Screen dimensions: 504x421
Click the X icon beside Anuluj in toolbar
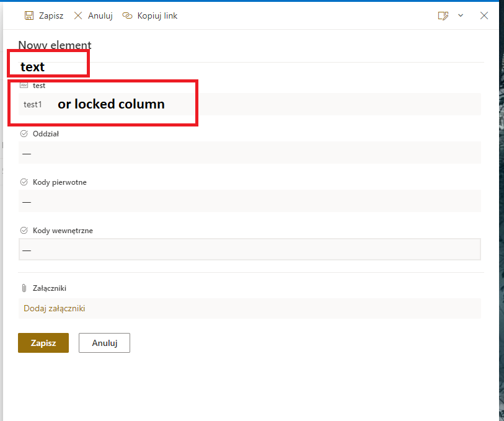click(x=77, y=16)
